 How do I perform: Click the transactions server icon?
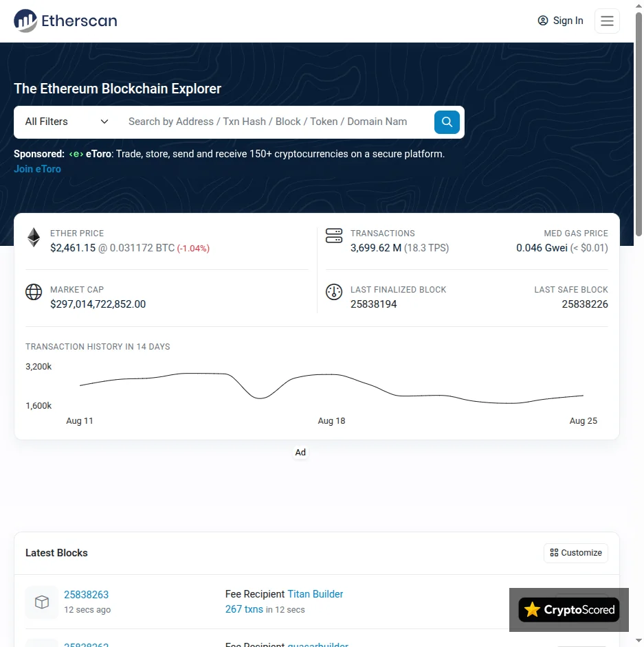pyautogui.click(x=334, y=236)
